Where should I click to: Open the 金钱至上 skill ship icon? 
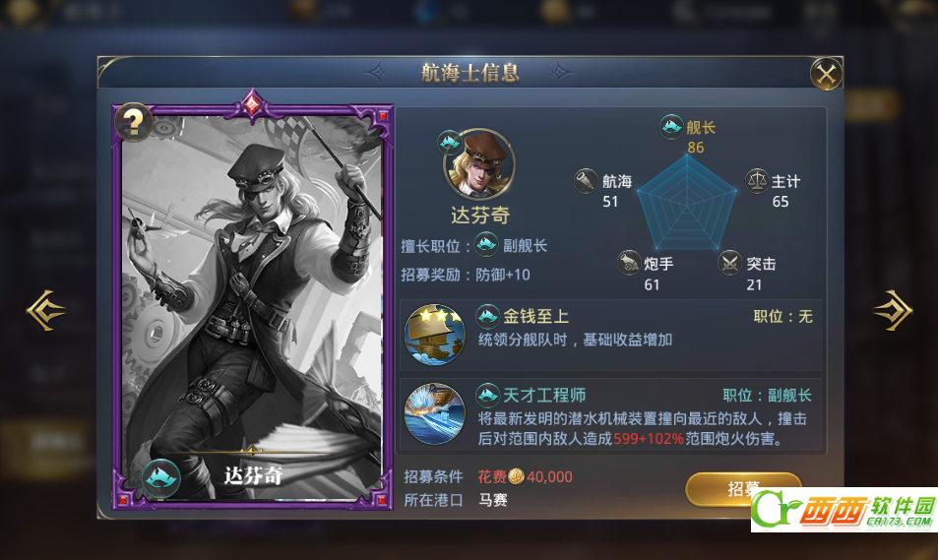click(435, 335)
